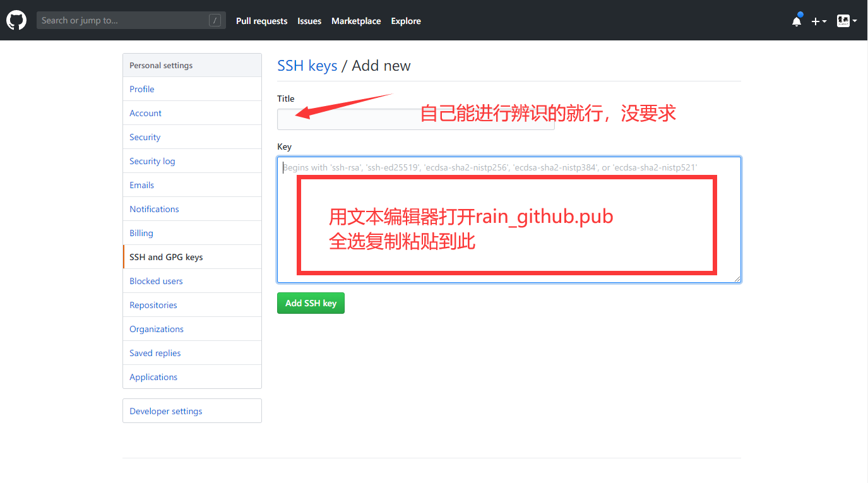Click the Add SSH key button
This screenshot has height=483, width=868.
click(311, 303)
